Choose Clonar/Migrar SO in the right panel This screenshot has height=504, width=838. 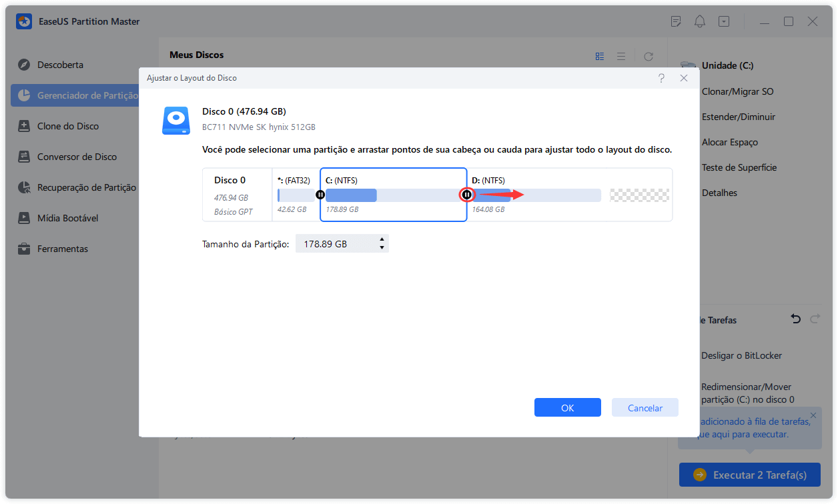click(x=737, y=91)
